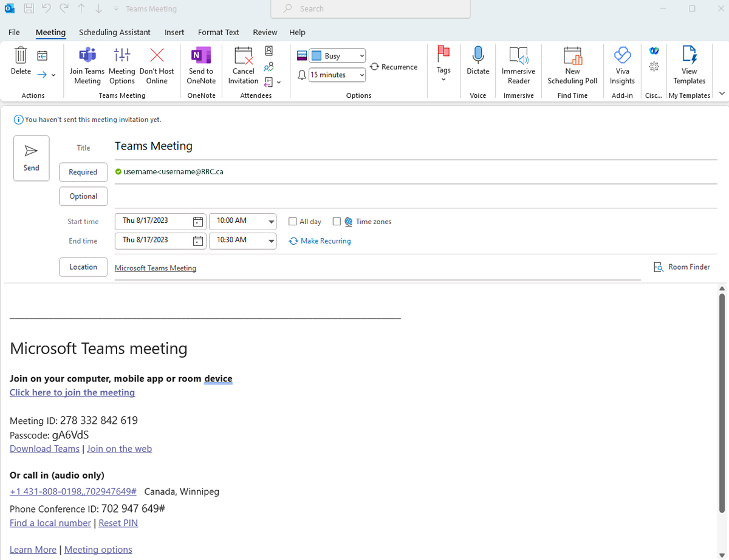Screen dimensions: 729x560
Task: Switch to the Scheduling Assistant tab
Action: [115, 32]
